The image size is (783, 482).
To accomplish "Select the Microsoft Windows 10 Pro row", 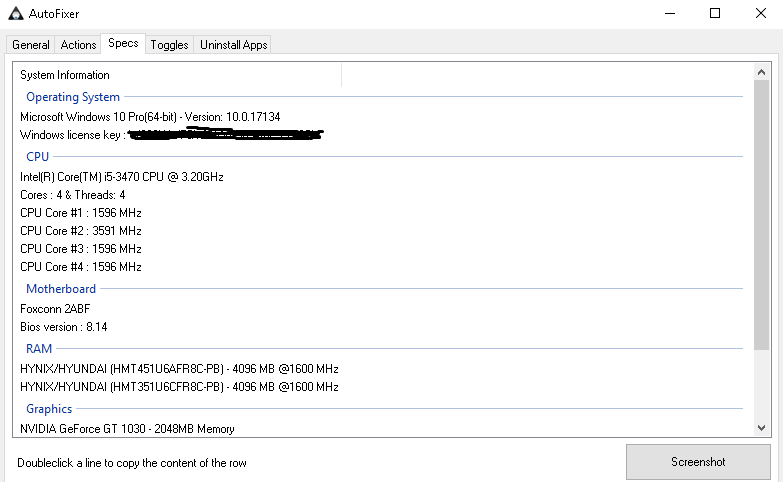I will coord(150,117).
